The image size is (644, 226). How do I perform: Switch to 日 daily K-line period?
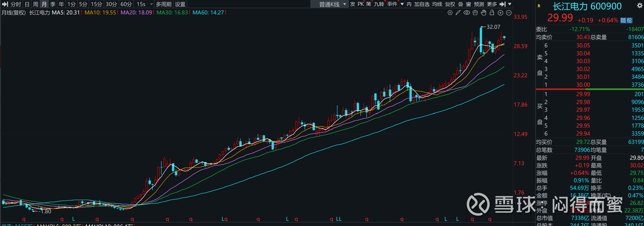[x=27, y=4]
